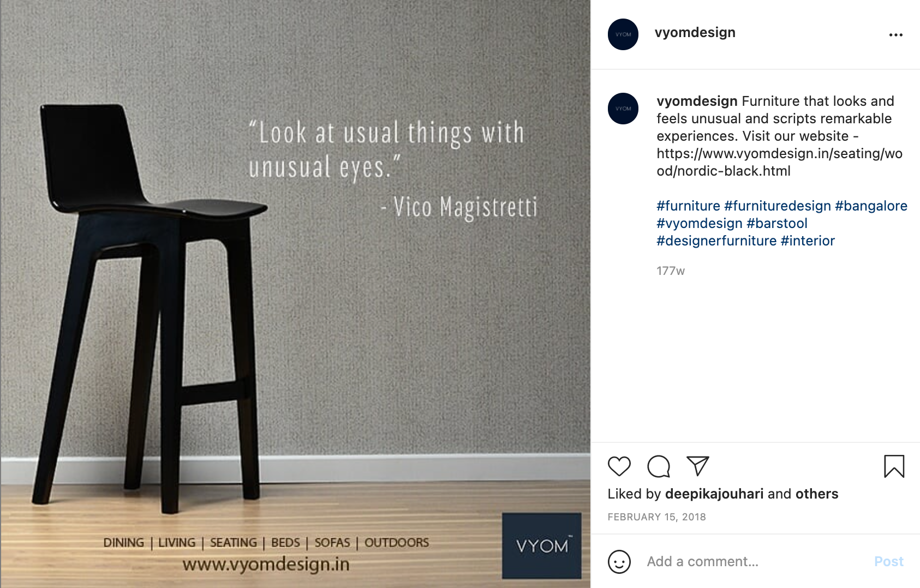The image size is (920, 588).
Task: Open the #furnituredesign hashtag
Action: pos(777,206)
